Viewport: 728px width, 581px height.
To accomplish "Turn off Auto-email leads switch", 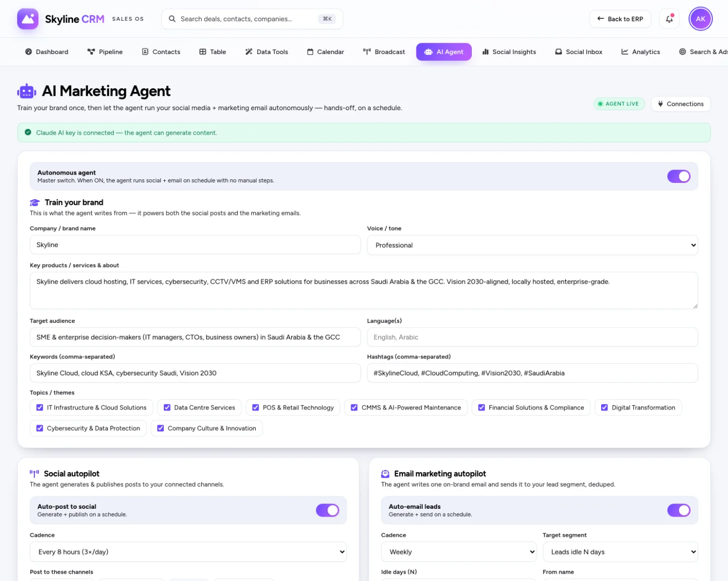I will (679, 510).
